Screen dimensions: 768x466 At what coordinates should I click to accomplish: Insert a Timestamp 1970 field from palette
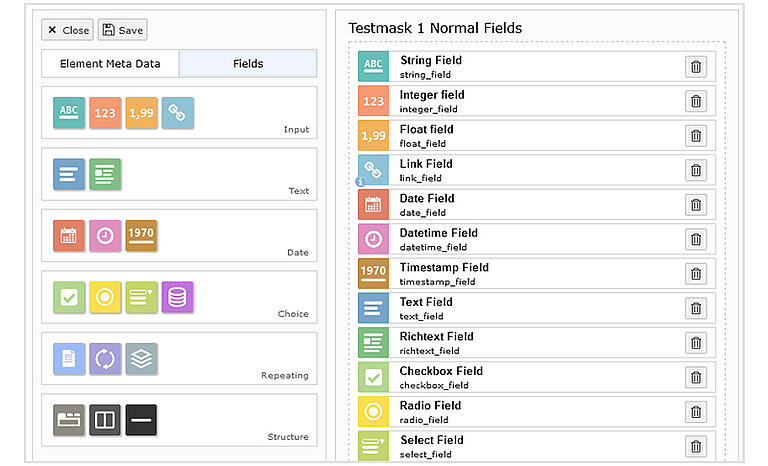(x=141, y=236)
